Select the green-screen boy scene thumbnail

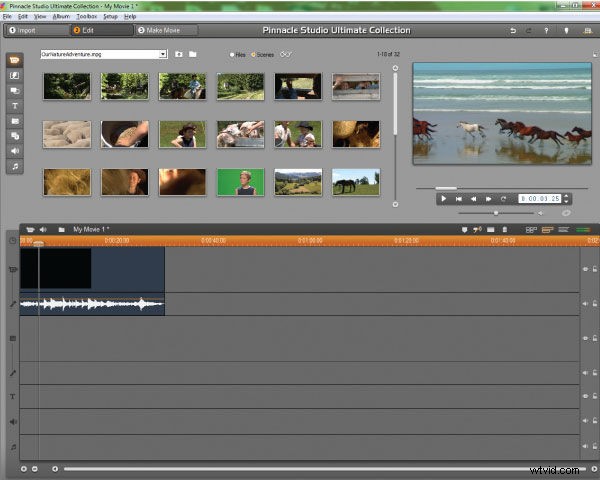pos(241,182)
